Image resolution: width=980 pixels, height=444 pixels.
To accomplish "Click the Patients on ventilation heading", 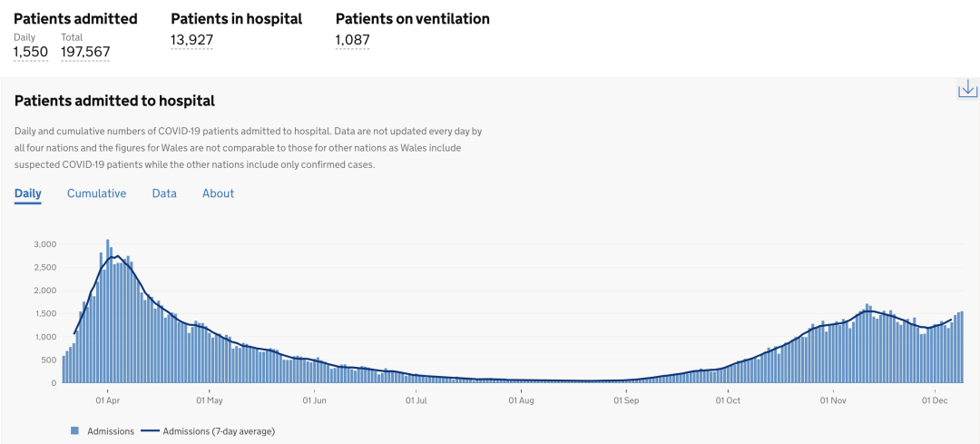I will [x=412, y=18].
